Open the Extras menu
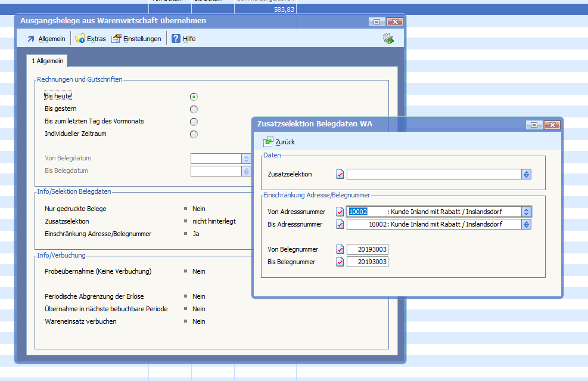 (91, 39)
